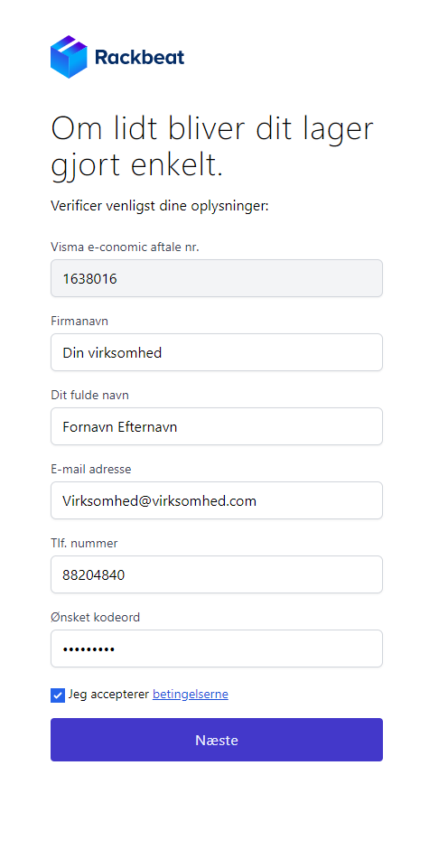Image resolution: width=429 pixels, height=868 pixels.
Task: Click the Dit fulde navn label
Action: pyautogui.click(x=89, y=396)
